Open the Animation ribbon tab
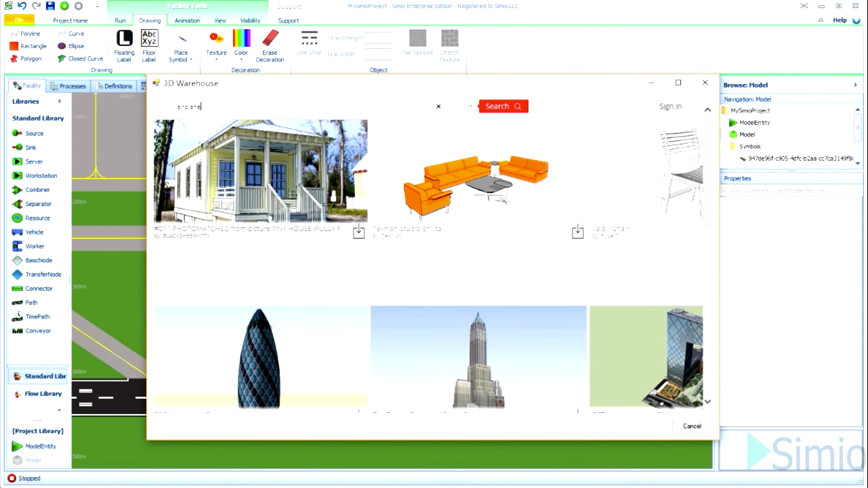The image size is (868, 488). [x=187, y=20]
